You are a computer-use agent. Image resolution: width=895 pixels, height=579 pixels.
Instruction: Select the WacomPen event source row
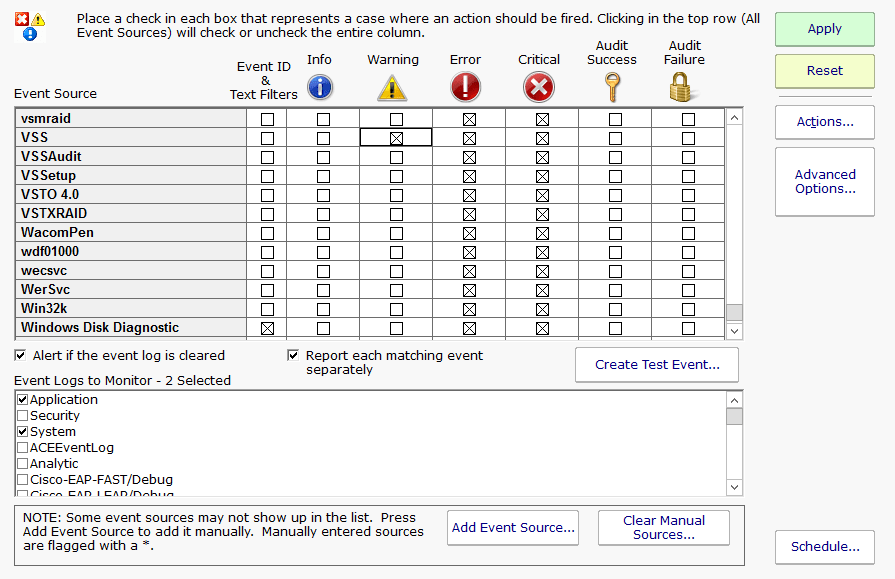tap(58, 233)
